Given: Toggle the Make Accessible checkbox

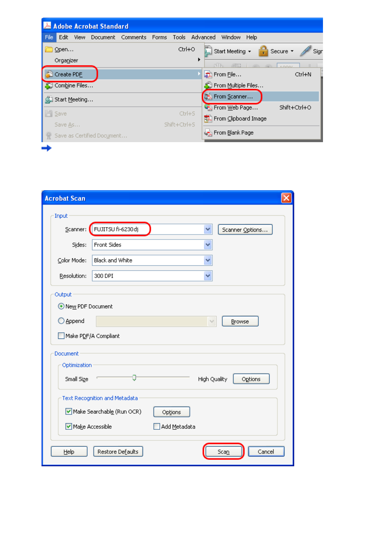Looking at the screenshot, I should (69, 426).
